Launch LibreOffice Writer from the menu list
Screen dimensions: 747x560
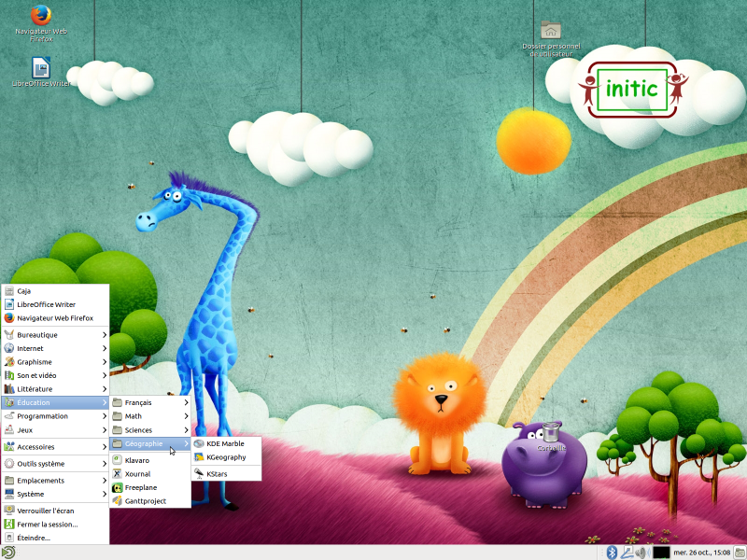tap(55, 304)
